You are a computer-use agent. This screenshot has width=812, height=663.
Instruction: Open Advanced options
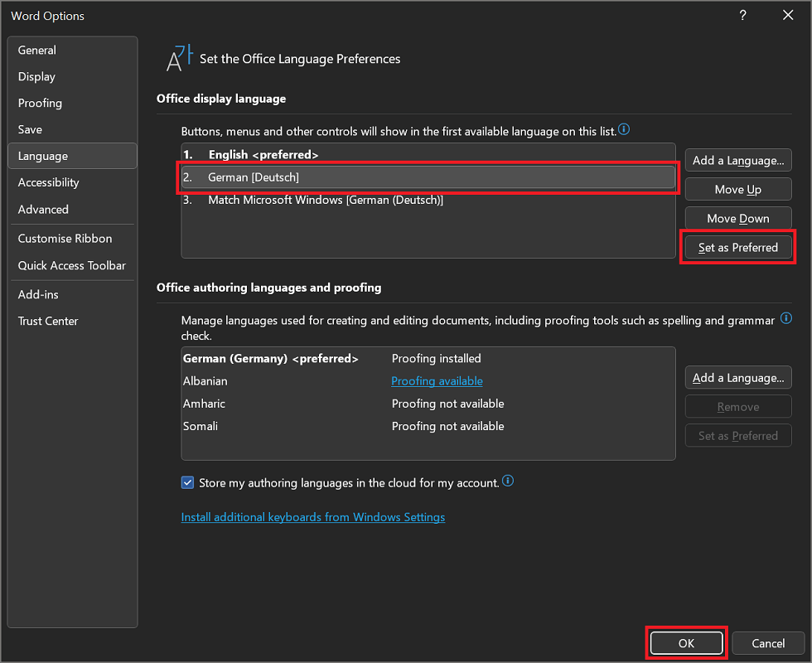click(x=73, y=209)
